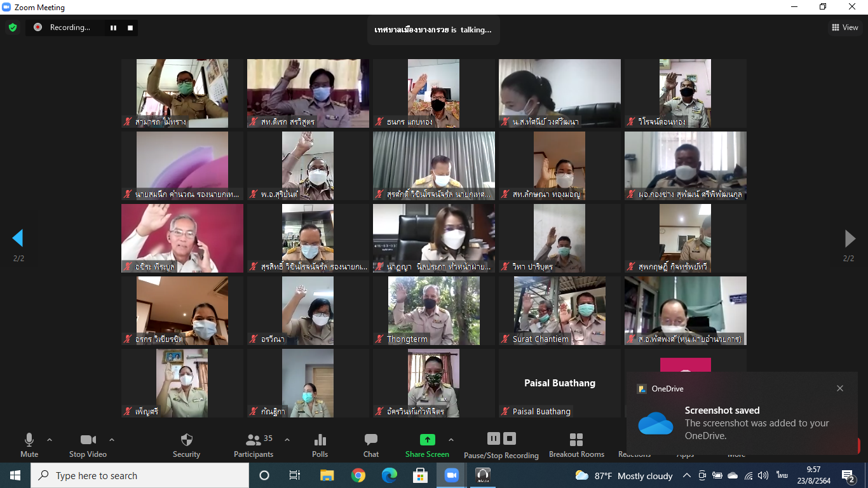Open the View layout menu
Viewport: 868px width, 488px height.
[845, 27]
